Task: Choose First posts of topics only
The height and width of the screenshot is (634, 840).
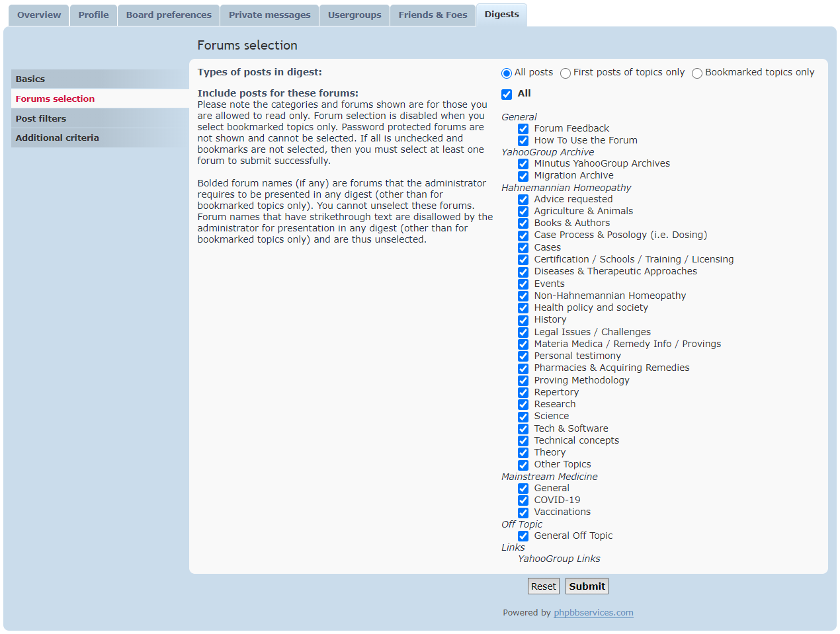Action: 566,73
